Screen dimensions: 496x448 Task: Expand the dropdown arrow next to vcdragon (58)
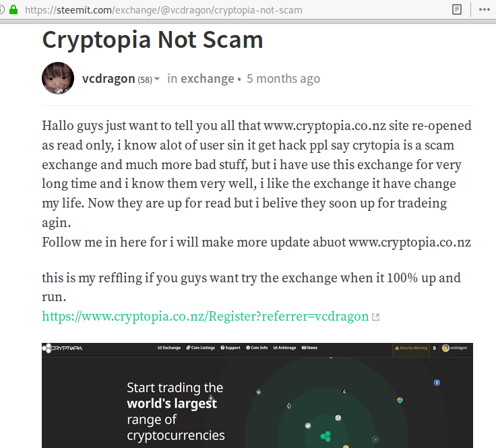pyautogui.click(x=157, y=79)
